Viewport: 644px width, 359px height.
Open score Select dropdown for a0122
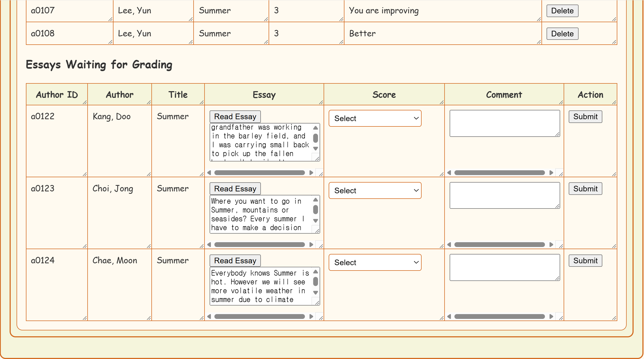(x=375, y=118)
